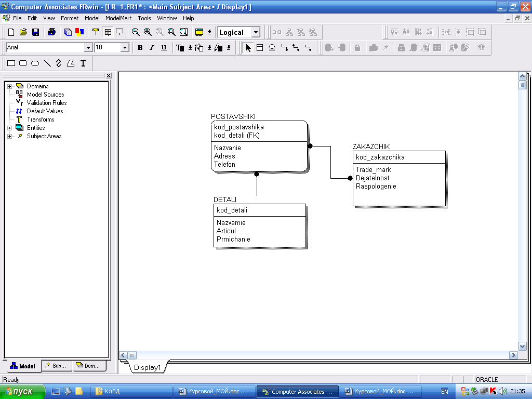Select the Text annotation tool
532x399 pixels.
pos(83,63)
